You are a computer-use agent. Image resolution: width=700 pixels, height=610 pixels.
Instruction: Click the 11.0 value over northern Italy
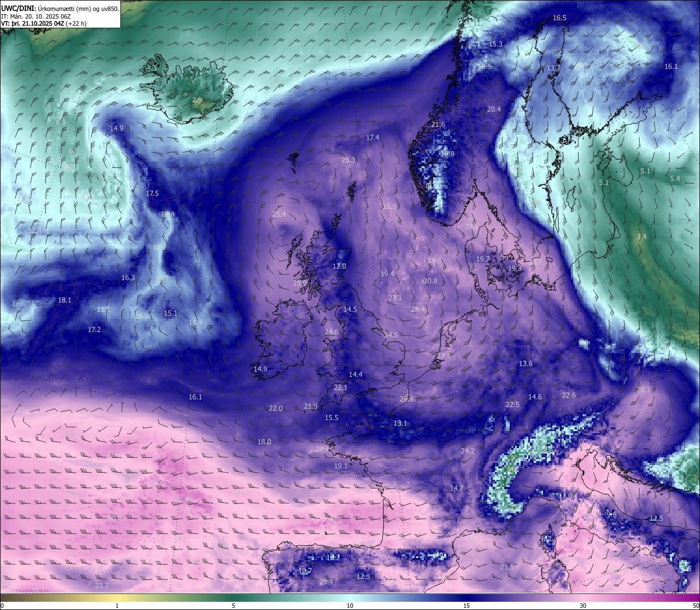coord(565,496)
